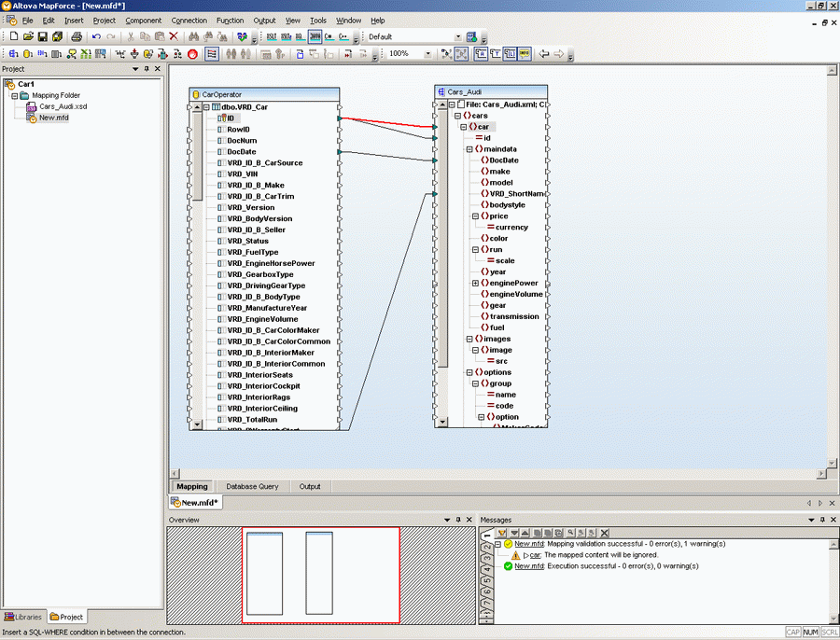Collapse the dbo.VRD_Car table node
840x640 pixels.
click(x=206, y=107)
